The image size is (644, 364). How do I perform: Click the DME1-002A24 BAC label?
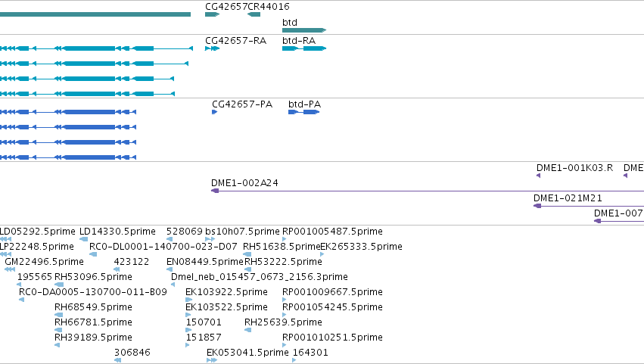(x=244, y=183)
